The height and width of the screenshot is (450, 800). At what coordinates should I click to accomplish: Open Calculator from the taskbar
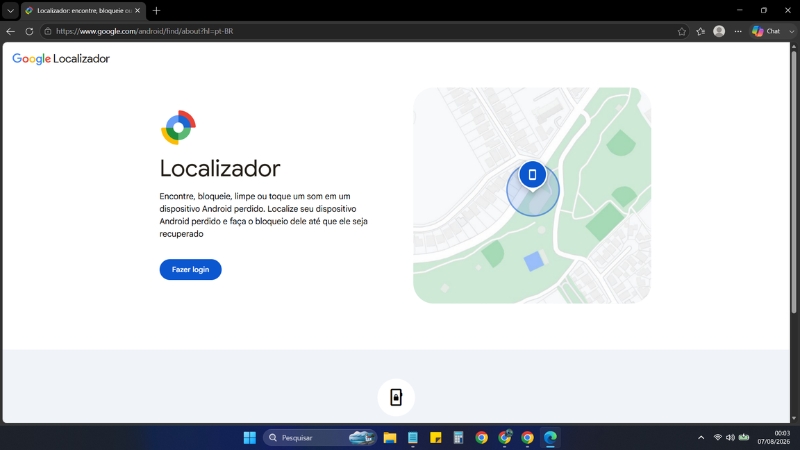(x=458, y=438)
